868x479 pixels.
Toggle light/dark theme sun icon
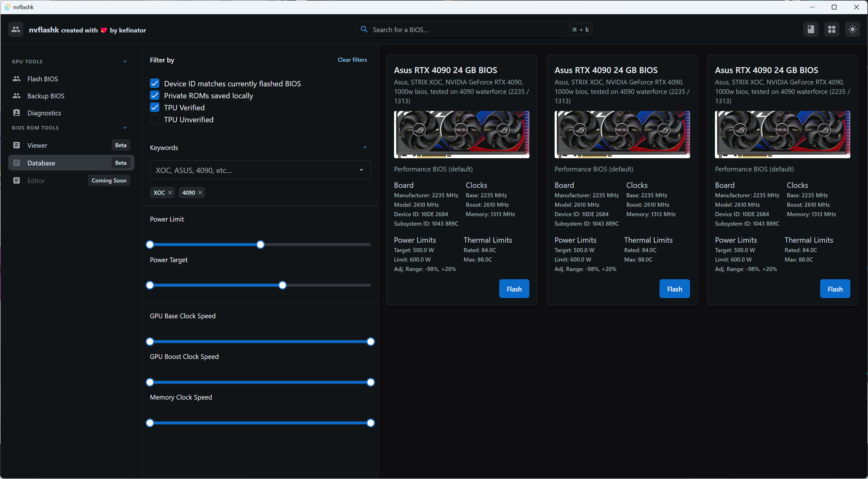pyautogui.click(x=853, y=30)
